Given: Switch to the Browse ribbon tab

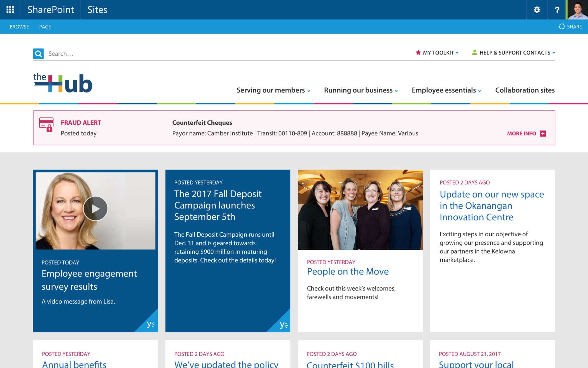Looking at the screenshot, I should (19, 27).
